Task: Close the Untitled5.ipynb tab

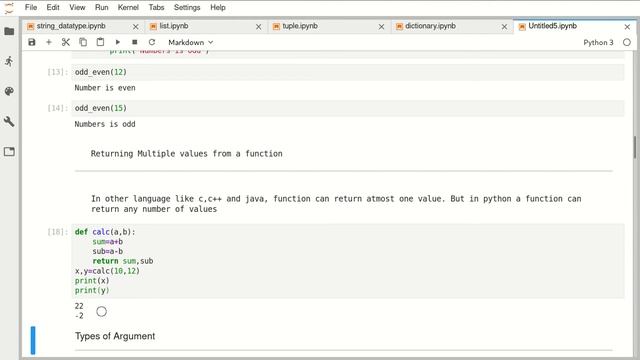Action: 627,27
